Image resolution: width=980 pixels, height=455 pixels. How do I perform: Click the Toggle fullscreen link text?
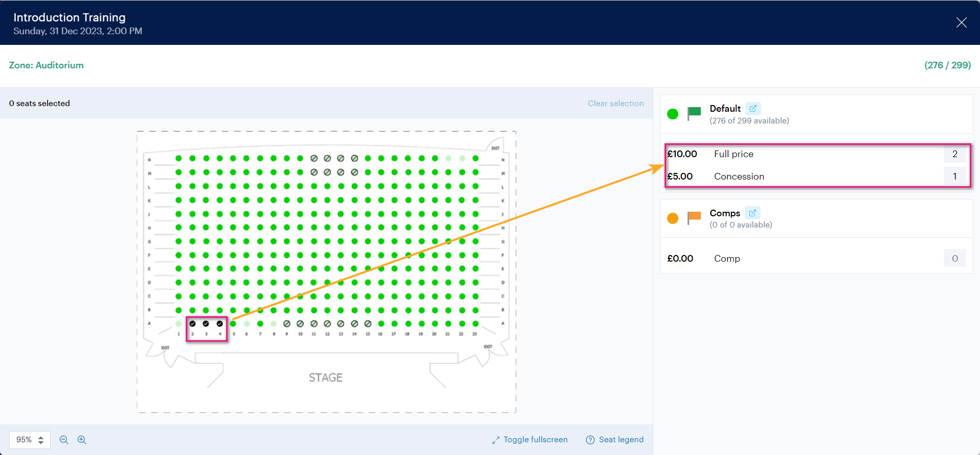535,440
